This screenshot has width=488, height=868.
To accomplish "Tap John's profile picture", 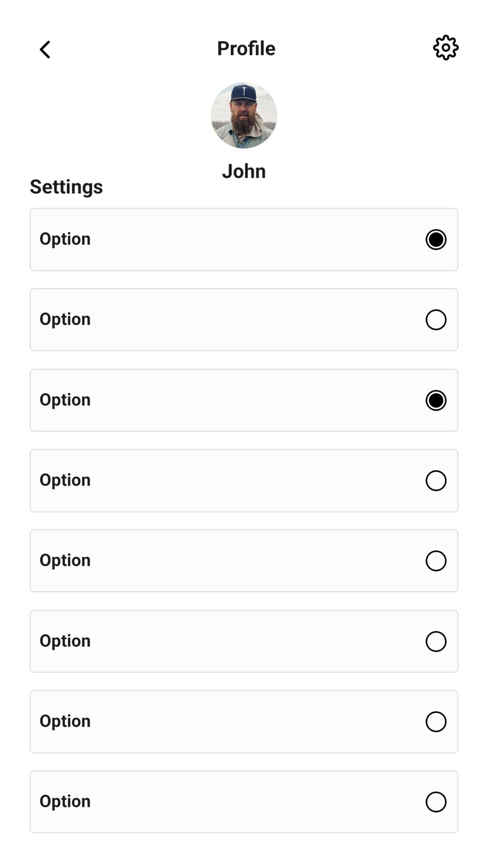I will 244,115.
